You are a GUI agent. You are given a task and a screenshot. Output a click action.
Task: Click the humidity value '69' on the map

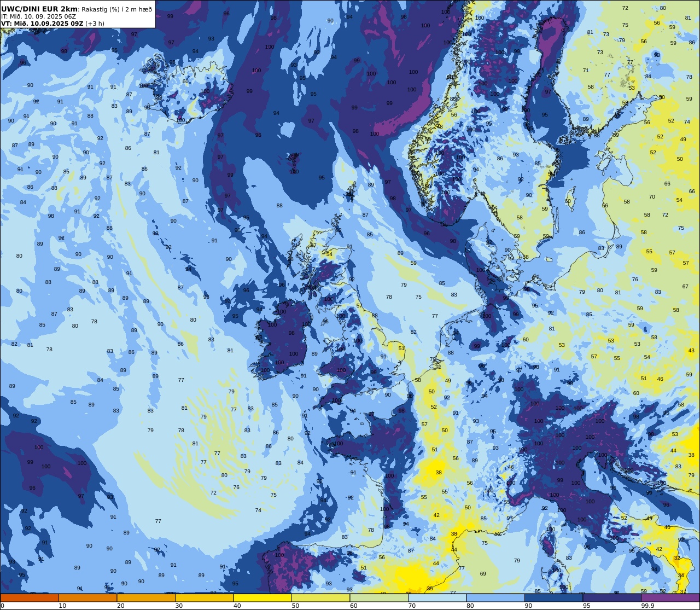point(483,574)
